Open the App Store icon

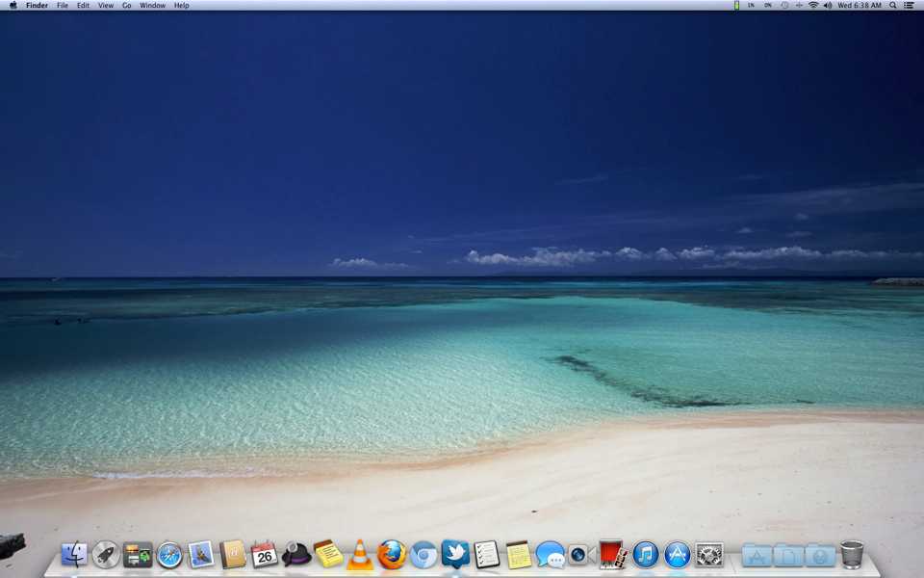[x=678, y=555]
